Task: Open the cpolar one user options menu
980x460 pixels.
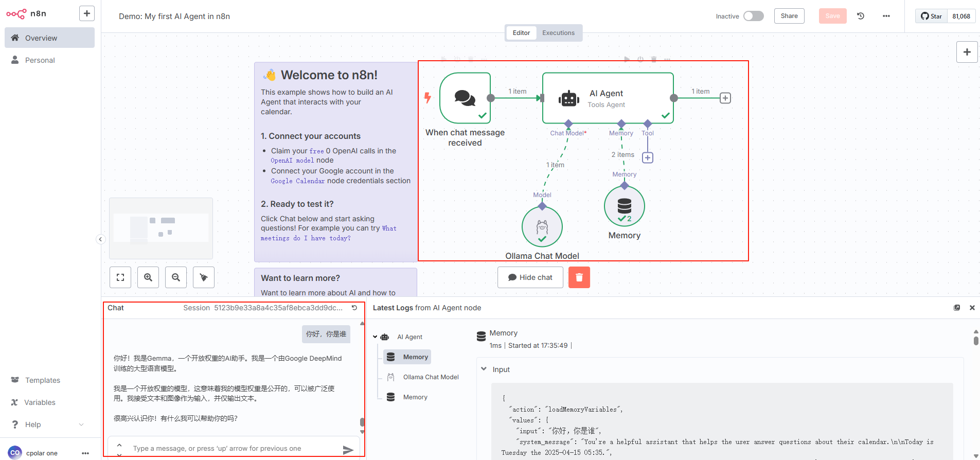Action: (x=85, y=453)
